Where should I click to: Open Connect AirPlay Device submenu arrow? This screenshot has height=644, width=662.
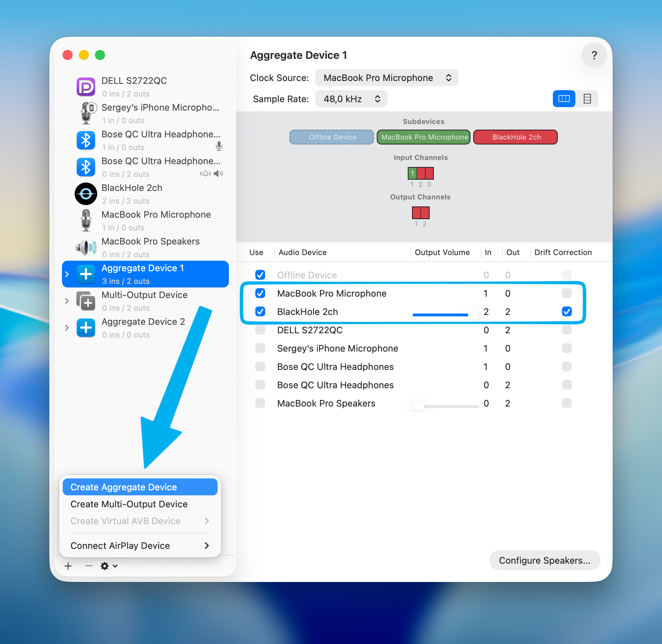point(207,545)
